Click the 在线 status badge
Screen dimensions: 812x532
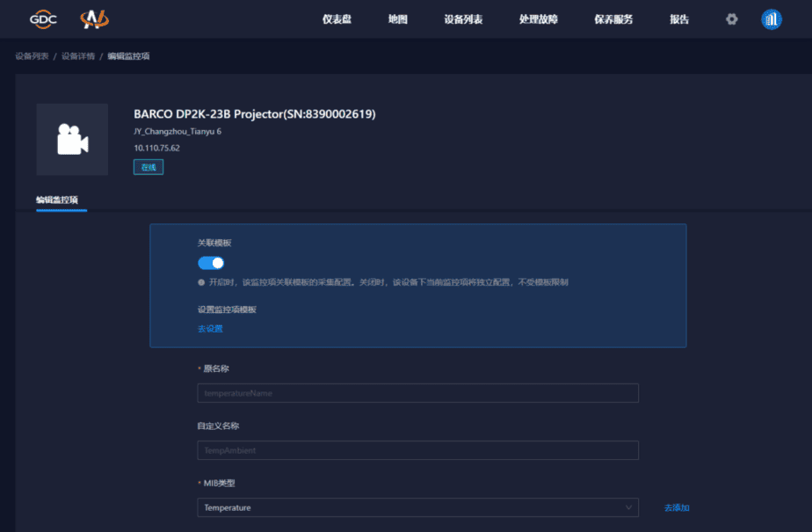click(x=149, y=167)
